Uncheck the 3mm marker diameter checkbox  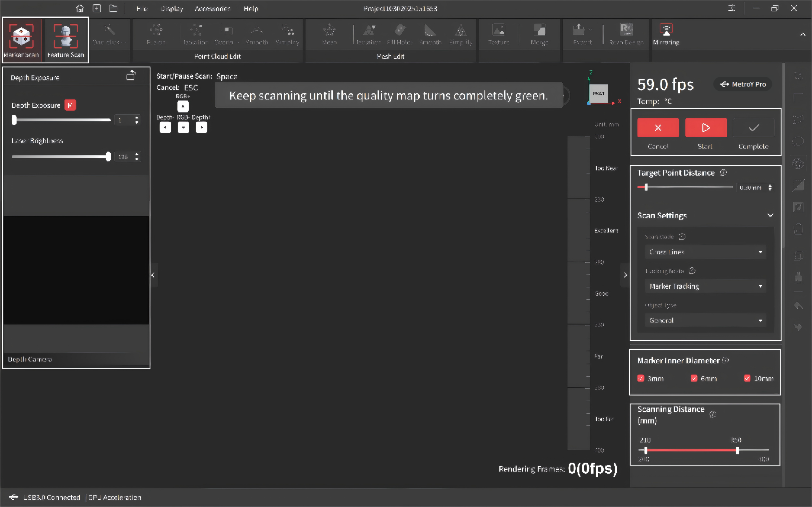click(x=641, y=378)
